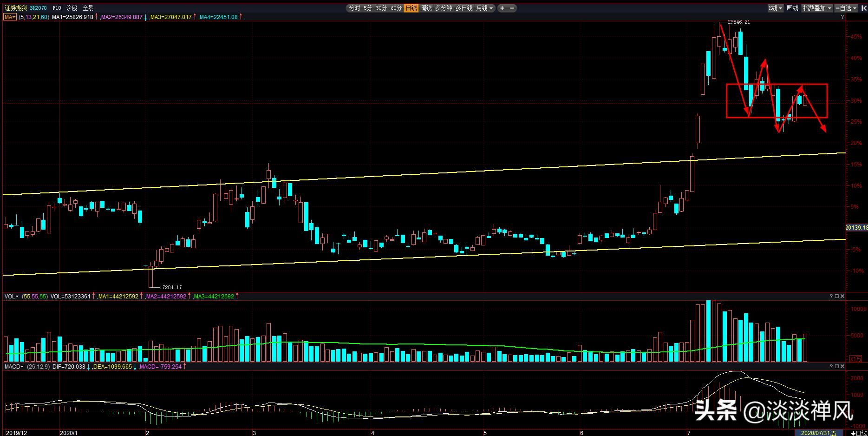Click the x1万 volume unit box
Viewport: 868px width, 436px height.
[855, 358]
